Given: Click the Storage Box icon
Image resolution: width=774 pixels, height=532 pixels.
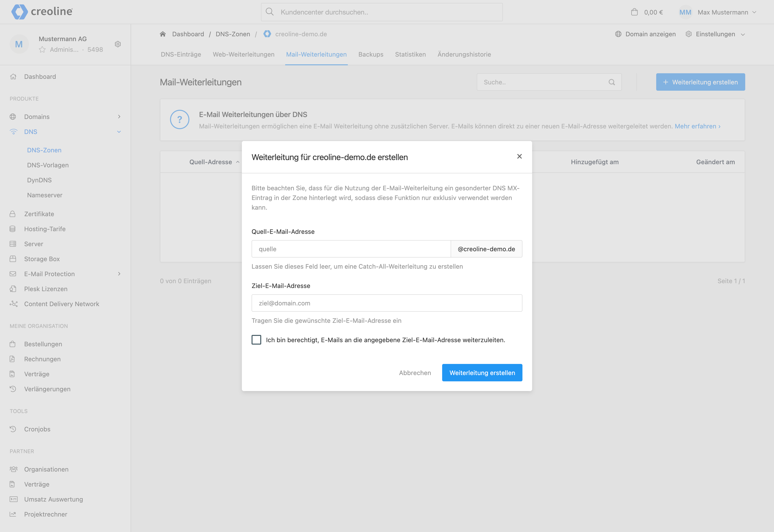Looking at the screenshot, I should tap(13, 259).
